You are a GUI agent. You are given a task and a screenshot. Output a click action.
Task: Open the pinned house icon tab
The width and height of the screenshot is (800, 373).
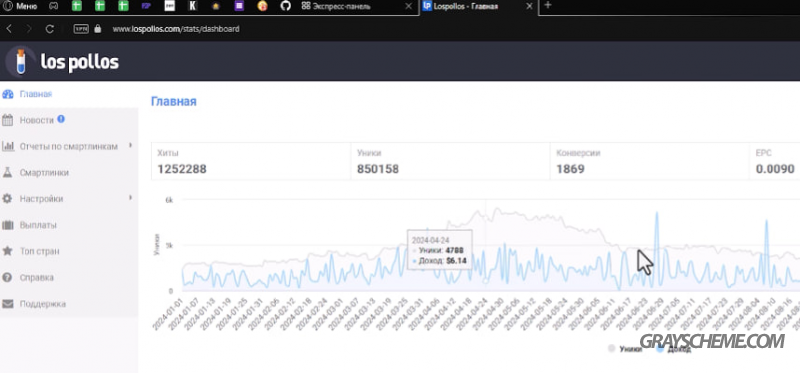coord(216,7)
